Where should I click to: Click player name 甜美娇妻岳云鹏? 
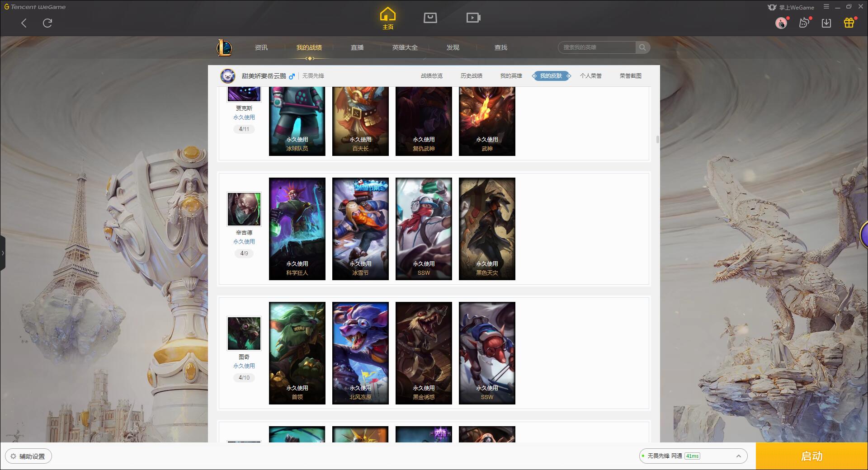(x=264, y=76)
